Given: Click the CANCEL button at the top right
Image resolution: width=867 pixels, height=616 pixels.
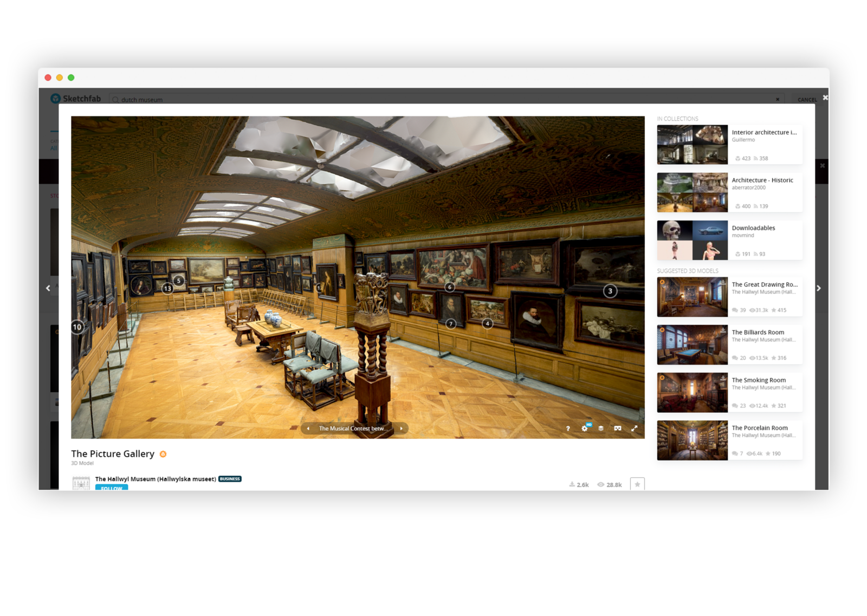Looking at the screenshot, I should tap(806, 99).
